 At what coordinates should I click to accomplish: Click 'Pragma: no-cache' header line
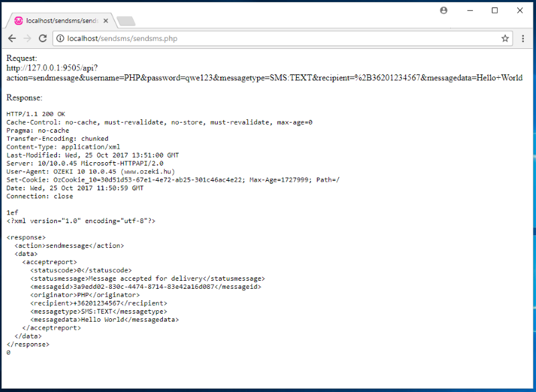click(x=38, y=130)
